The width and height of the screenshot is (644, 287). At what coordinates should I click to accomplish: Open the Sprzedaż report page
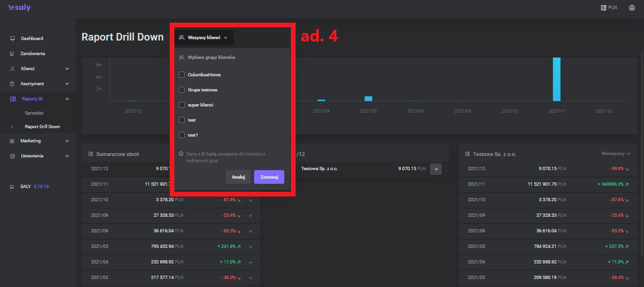[x=34, y=113]
